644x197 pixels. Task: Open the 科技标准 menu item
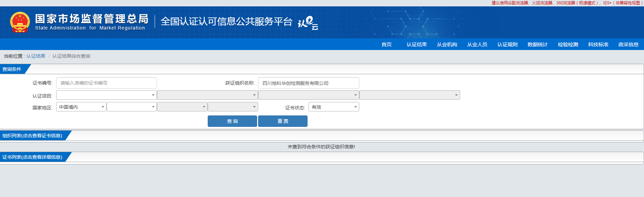pyautogui.click(x=598, y=44)
